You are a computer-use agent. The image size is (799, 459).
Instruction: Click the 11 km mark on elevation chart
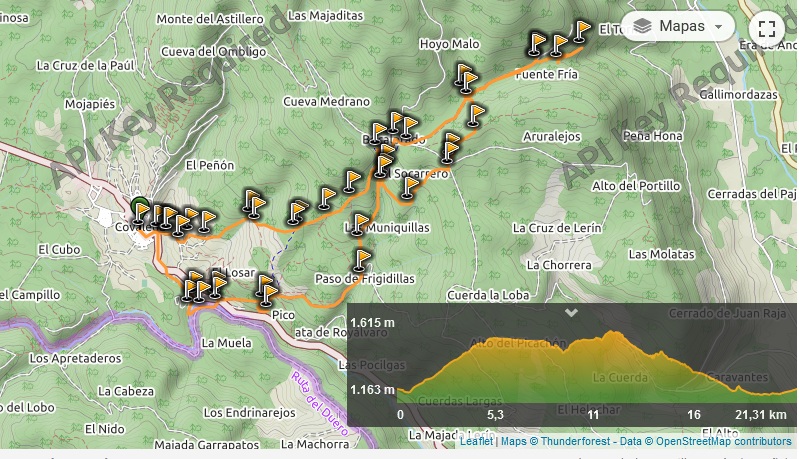(x=593, y=415)
